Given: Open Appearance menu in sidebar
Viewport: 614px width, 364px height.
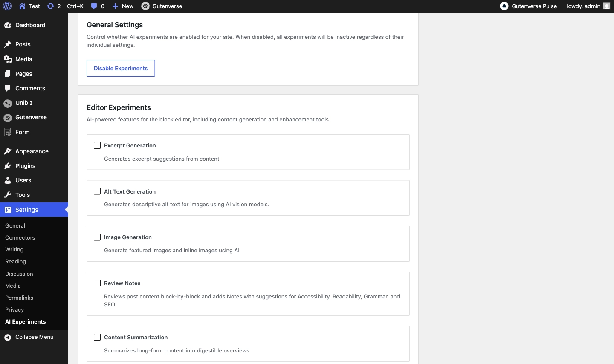Looking at the screenshot, I should [x=32, y=151].
